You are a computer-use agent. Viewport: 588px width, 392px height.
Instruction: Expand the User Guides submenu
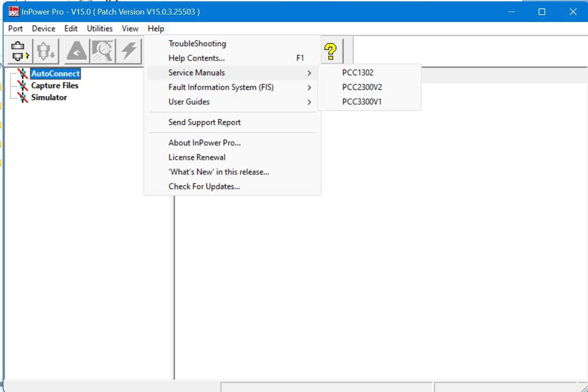(x=232, y=102)
